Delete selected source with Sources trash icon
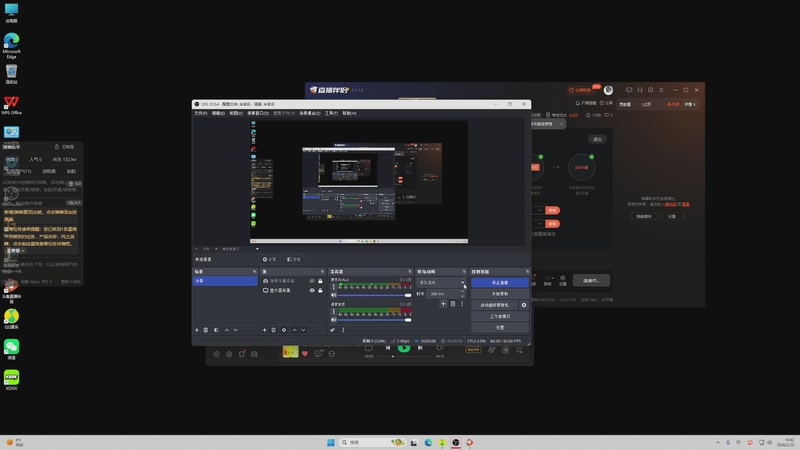The height and width of the screenshot is (450, 800). click(273, 330)
